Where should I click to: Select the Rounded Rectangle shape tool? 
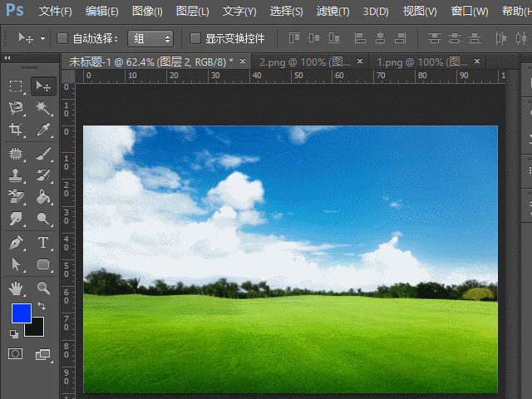[43, 264]
